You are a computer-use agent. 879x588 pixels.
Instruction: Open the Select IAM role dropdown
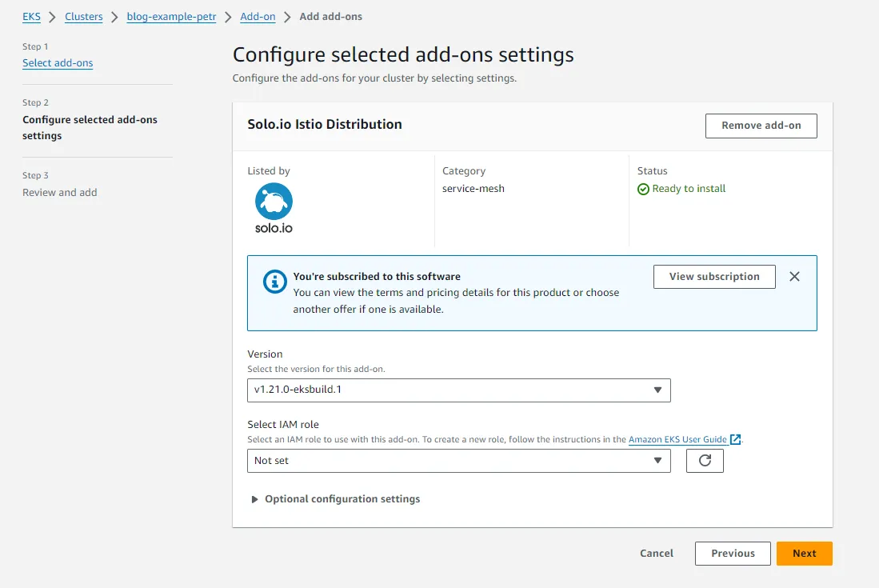coord(458,461)
